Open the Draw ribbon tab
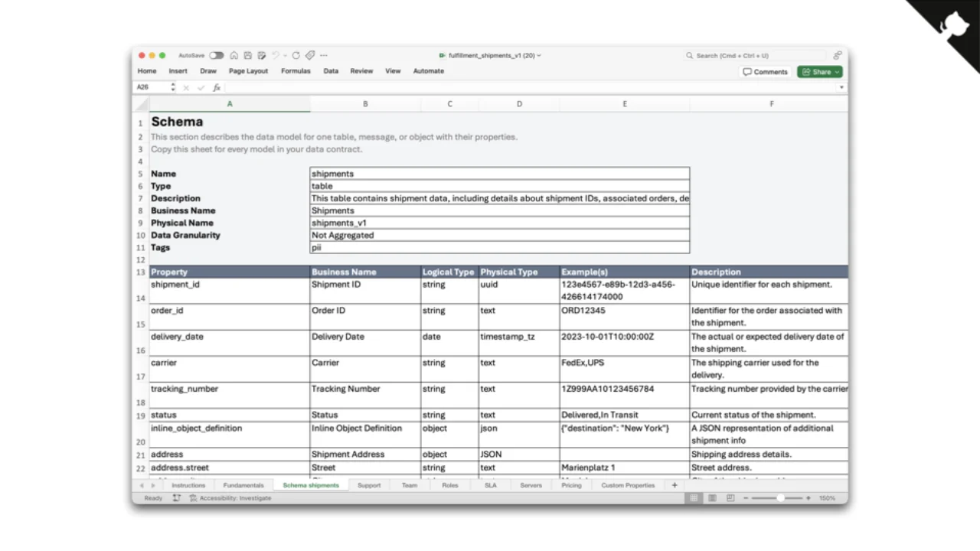Screen dimensions: 980x551 coord(208,71)
